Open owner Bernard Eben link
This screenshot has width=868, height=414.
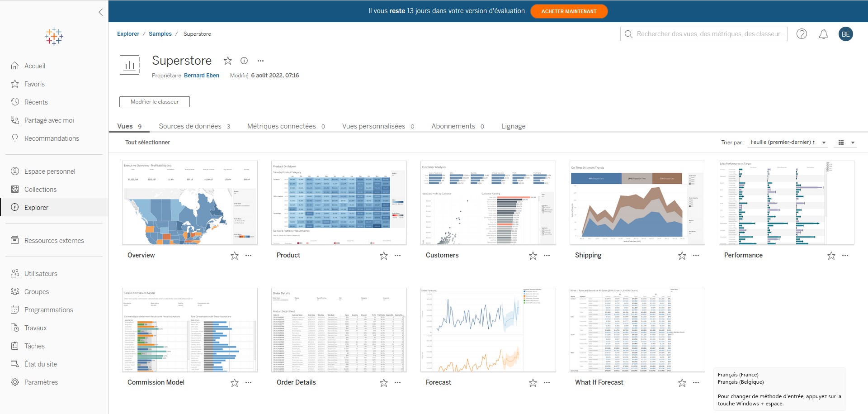pos(202,76)
